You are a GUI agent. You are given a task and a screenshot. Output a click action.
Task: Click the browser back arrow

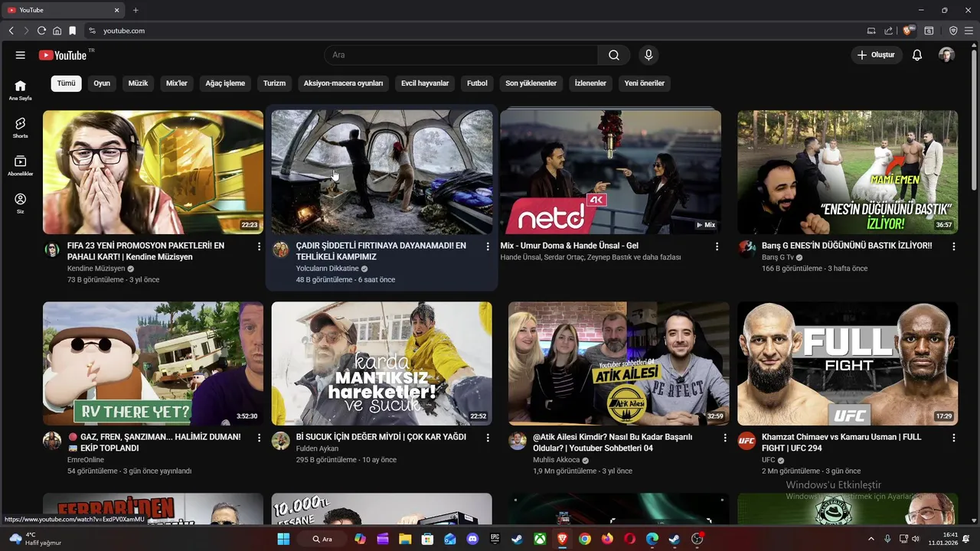[x=11, y=31]
